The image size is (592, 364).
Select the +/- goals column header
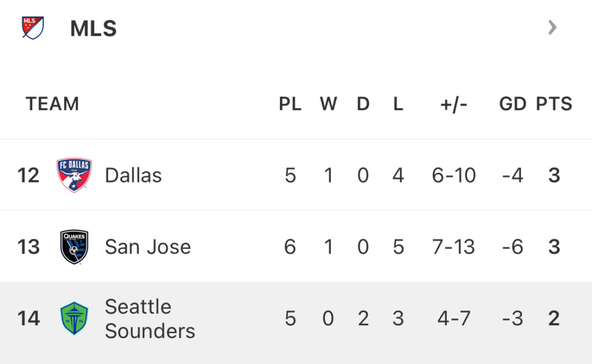pos(453,105)
